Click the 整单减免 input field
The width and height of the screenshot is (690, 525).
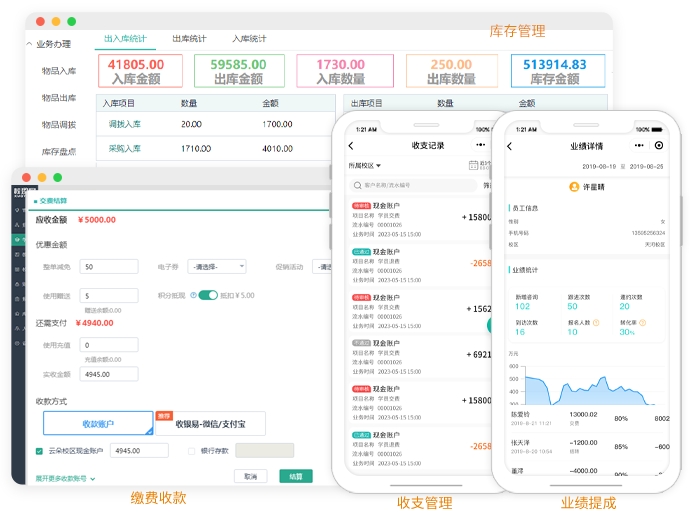pyautogui.click(x=110, y=267)
